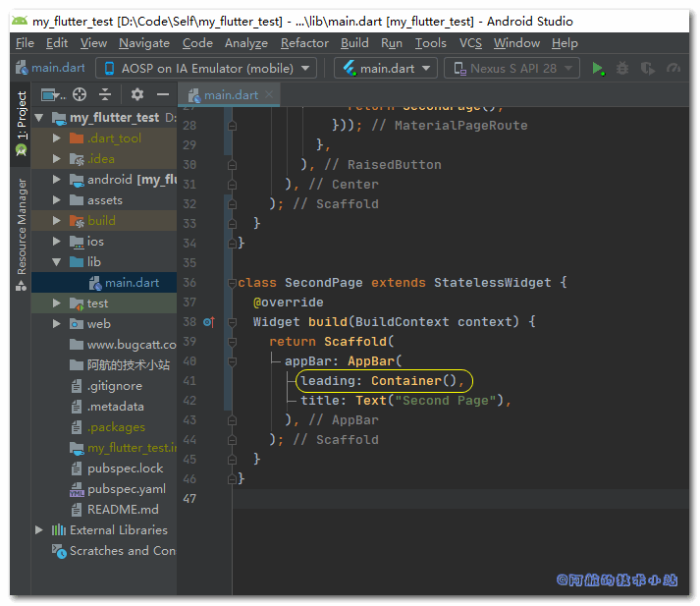Select README.md file in project tree
The height and width of the screenshot is (606, 700).
pyautogui.click(x=122, y=510)
